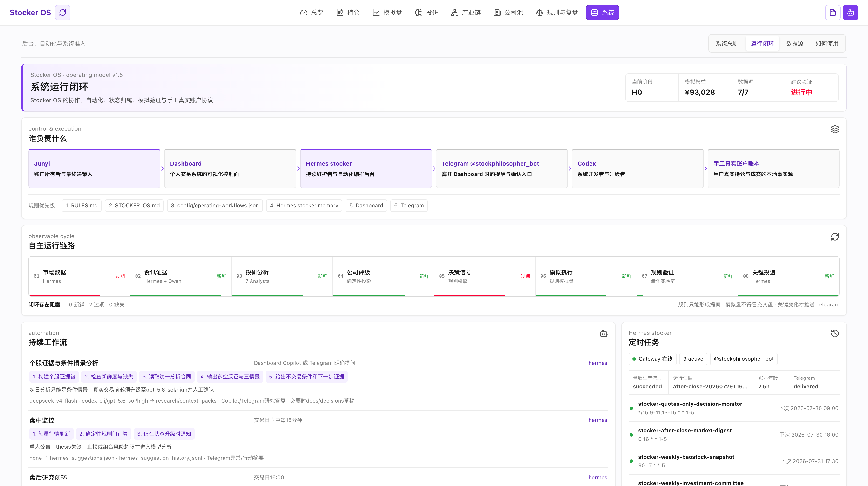The image size is (868, 486).
Task: Select the Dashboard role card
Action: 230,169
